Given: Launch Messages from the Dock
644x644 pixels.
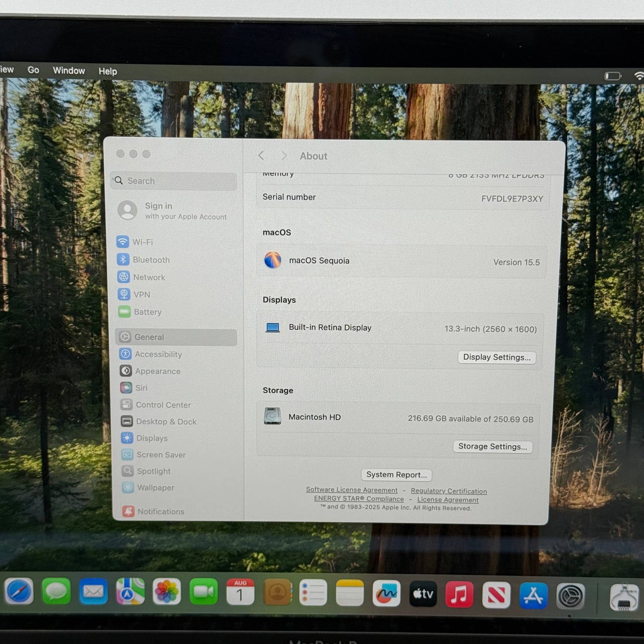Looking at the screenshot, I should [56, 591].
